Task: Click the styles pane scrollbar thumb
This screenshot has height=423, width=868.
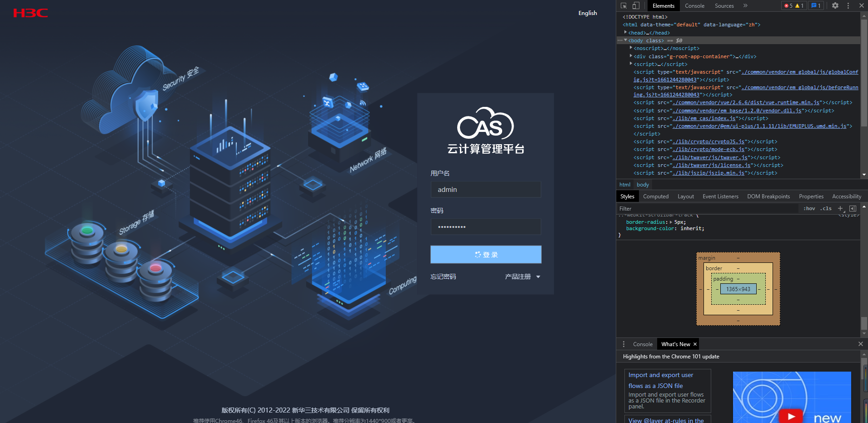Action: pos(864,323)
